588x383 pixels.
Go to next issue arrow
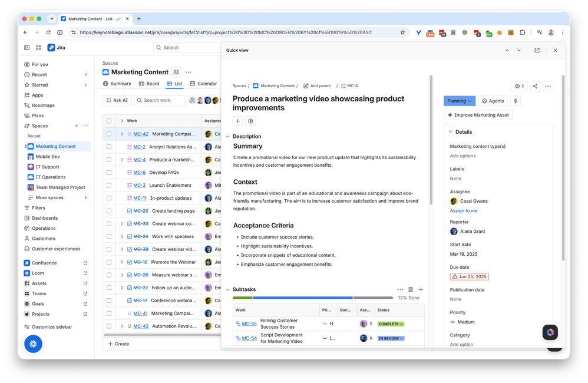coord(518,50)
